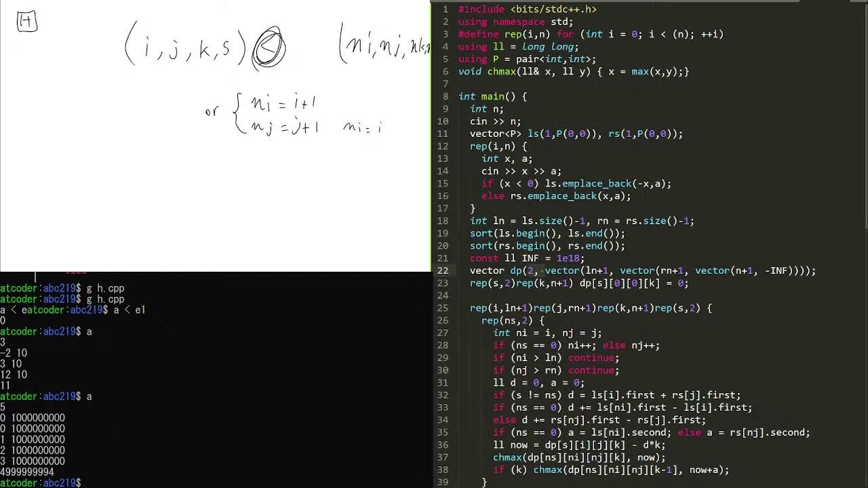Click line number 39 in the editor gutter
The width and height of the screenshot is (868, 488).
pos(443,482)
